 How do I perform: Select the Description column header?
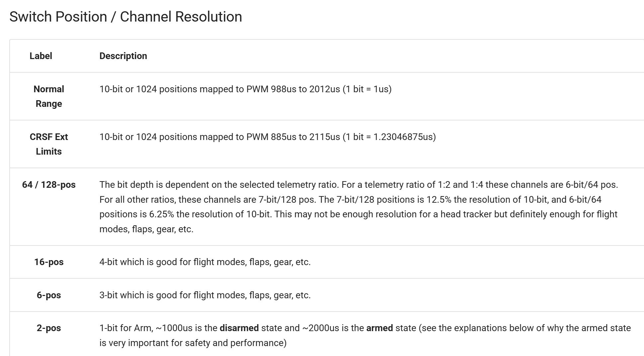pos(123,56)
